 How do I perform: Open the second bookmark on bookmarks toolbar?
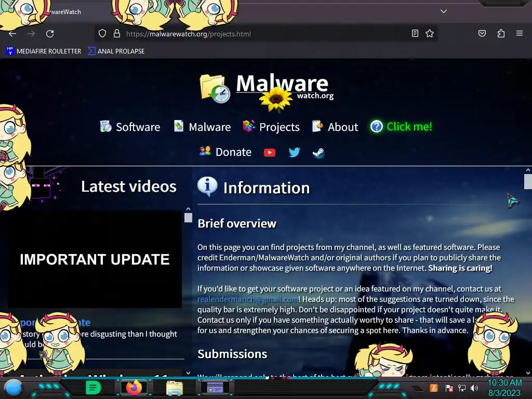[116, 51]
